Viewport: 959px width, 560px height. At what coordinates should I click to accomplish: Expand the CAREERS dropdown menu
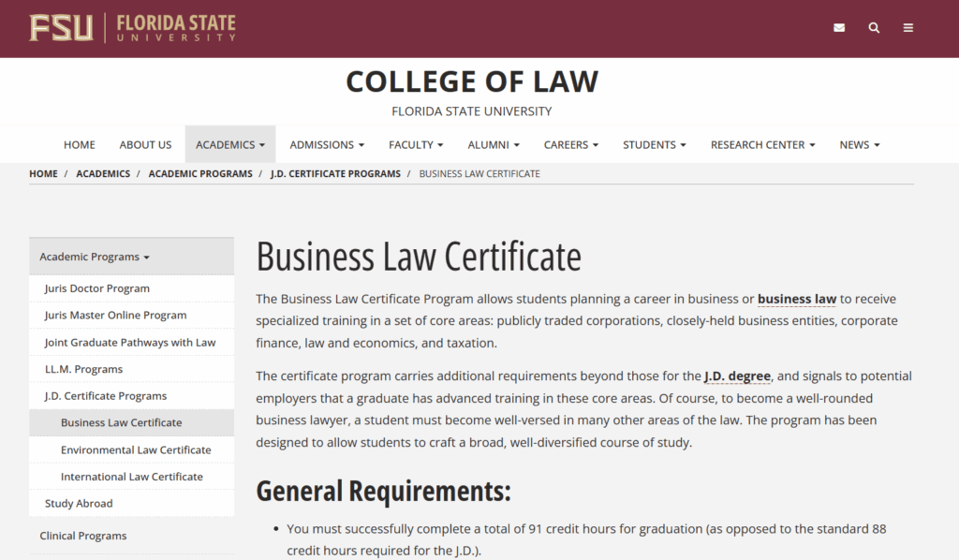[x=571, y=145]
